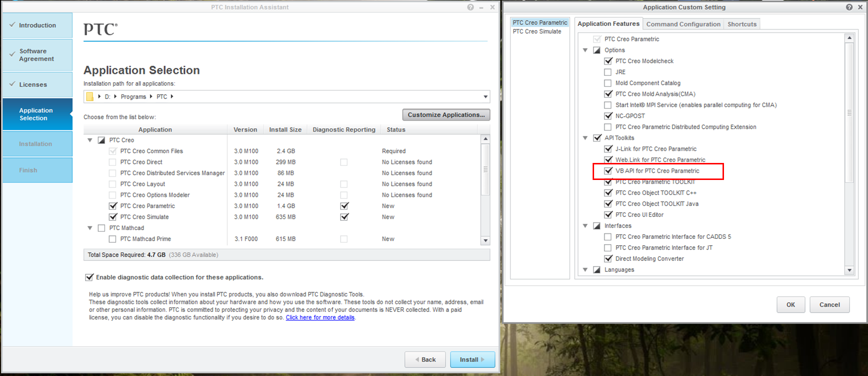Collapse the Languages feature group
The image size is (868, 376).
[585, 269]
